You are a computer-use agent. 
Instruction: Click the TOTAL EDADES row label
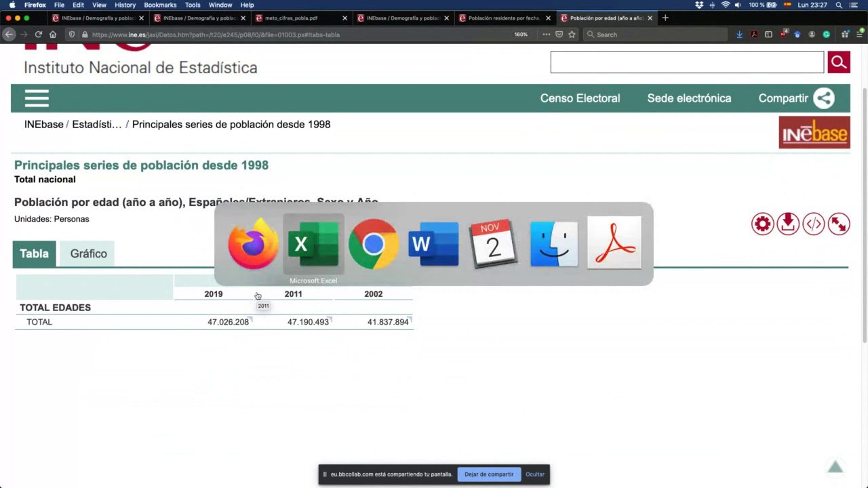tap(55, 308)
